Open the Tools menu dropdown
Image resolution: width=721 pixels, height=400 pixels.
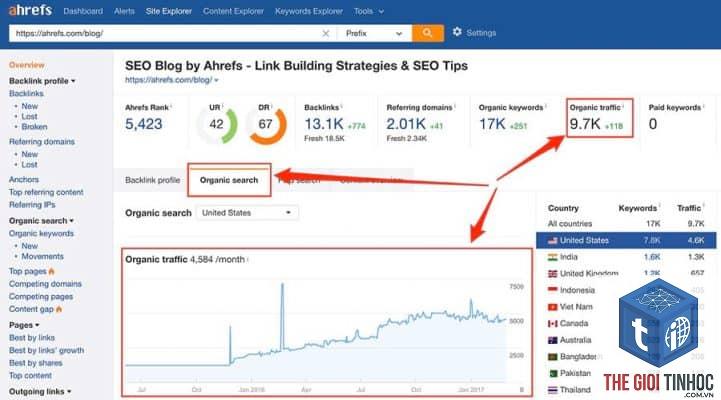pos(369,11)
